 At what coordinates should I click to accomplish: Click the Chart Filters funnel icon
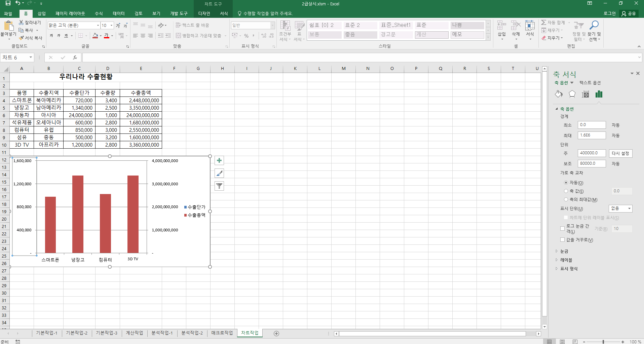[x=219, y=186]
